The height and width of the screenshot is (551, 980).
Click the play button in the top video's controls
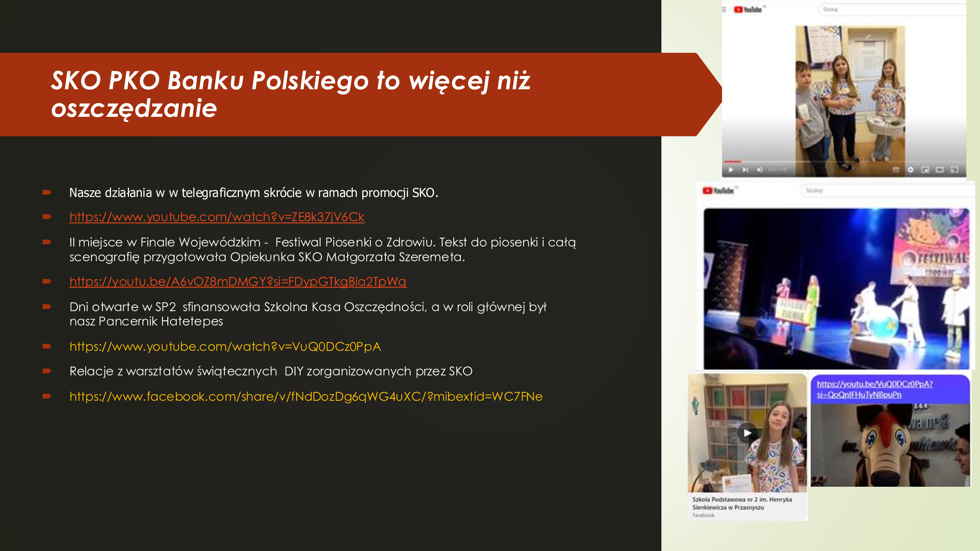tap(731, 170)
